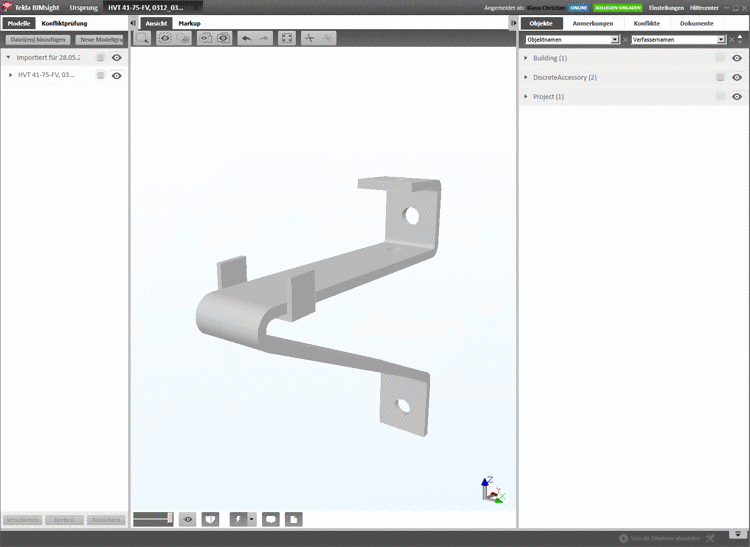Click the zoom slider in bottom toolbar
750x547 pixels.
click(153, 519)
